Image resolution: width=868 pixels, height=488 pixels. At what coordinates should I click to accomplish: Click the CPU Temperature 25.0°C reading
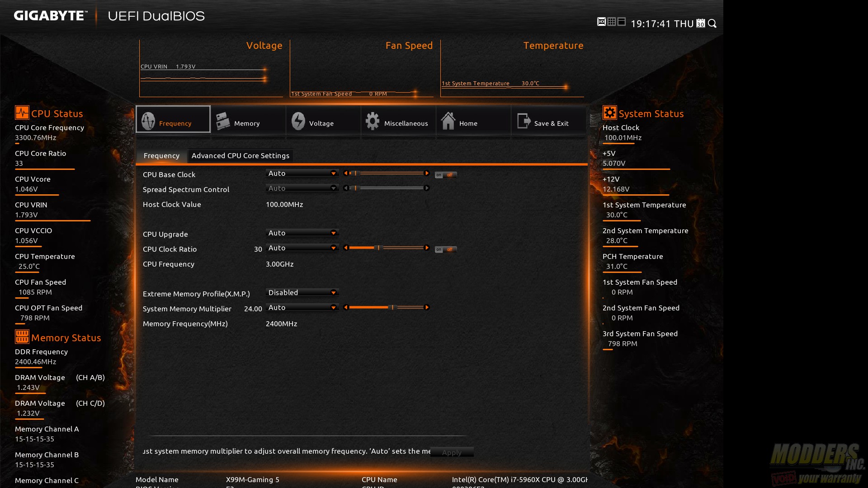point(29,266)
